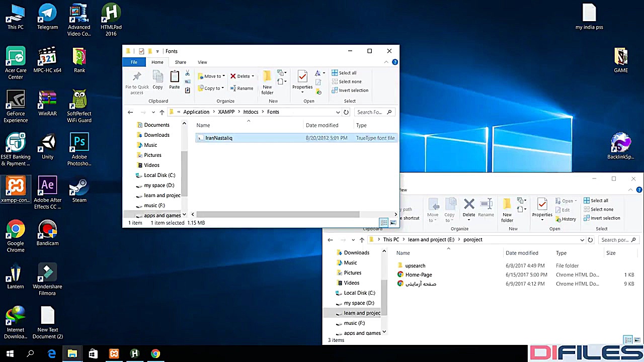Click inside the Search Fonts box
The height and width of the screenshot is (362, 644).
coord(371,112)
